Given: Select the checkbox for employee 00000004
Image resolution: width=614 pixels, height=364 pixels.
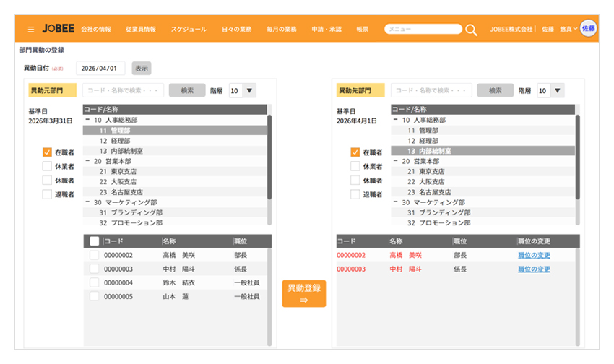Looking at the screenshot, I should coord(95,282).
